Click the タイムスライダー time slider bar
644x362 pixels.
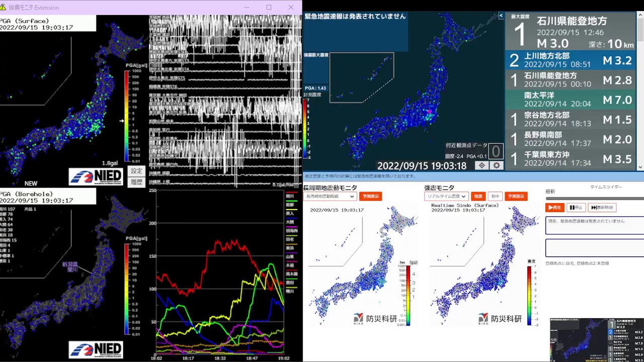tap(595, 199)
